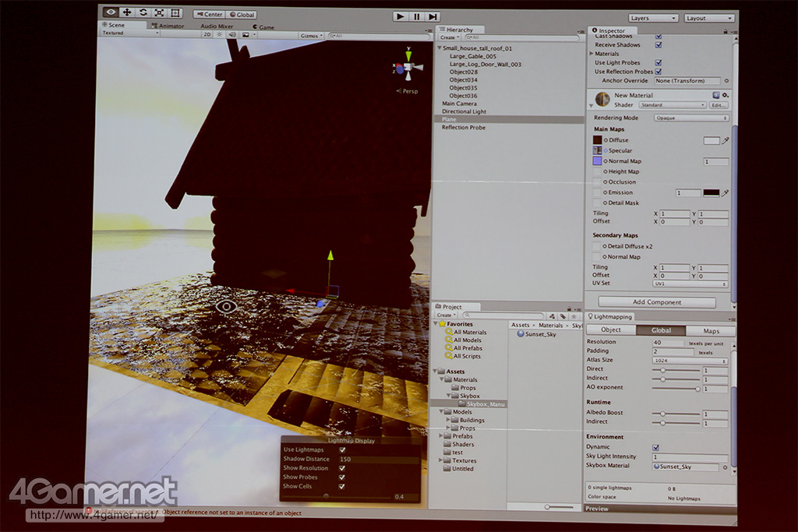Click the shader Edit button
This screenshot has width=798, height=532.
coord(718,105)
